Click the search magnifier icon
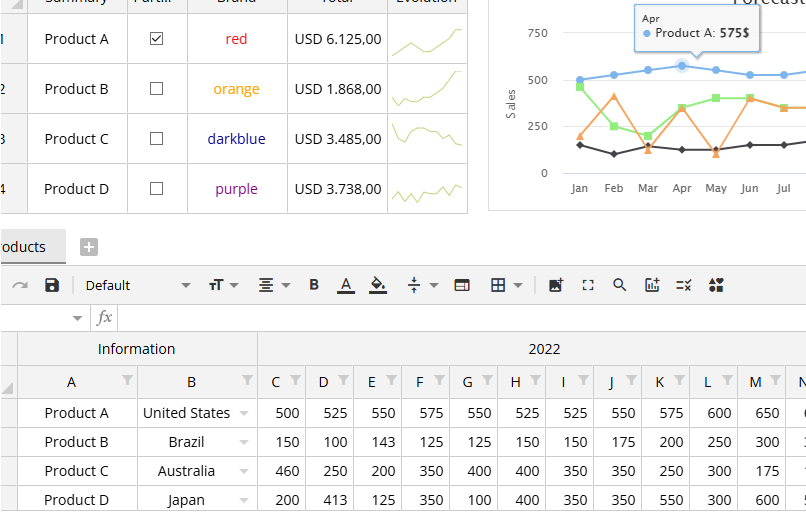The width and height of the screenshot is (806, 513). tap(620, 285)
